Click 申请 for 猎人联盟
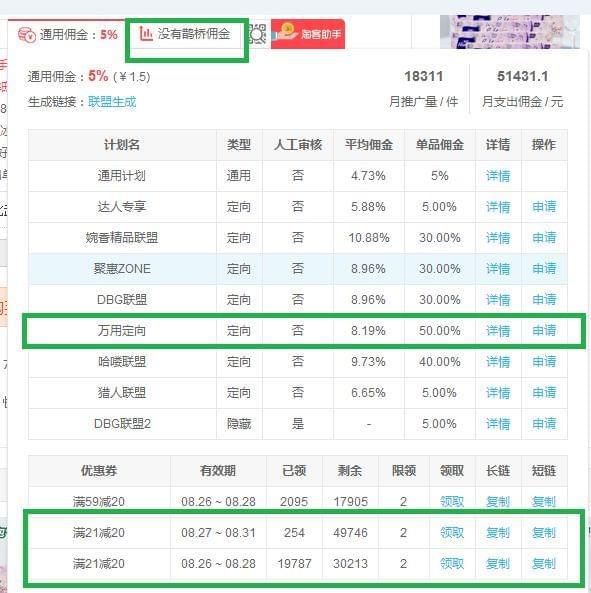This screenshot has width=591, height=593. pyautogui.click(x=544, y=393)
